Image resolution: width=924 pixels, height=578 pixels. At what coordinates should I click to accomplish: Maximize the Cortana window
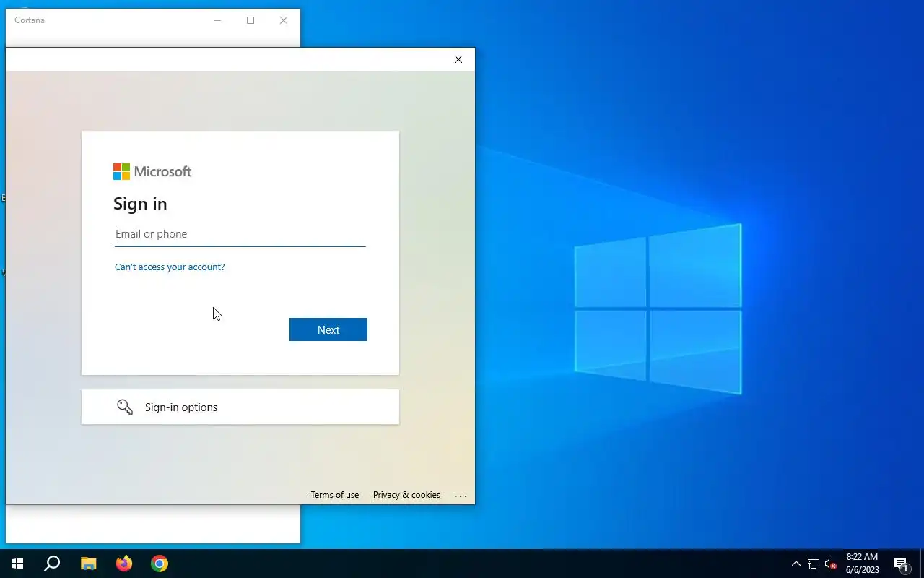point(250,20)
